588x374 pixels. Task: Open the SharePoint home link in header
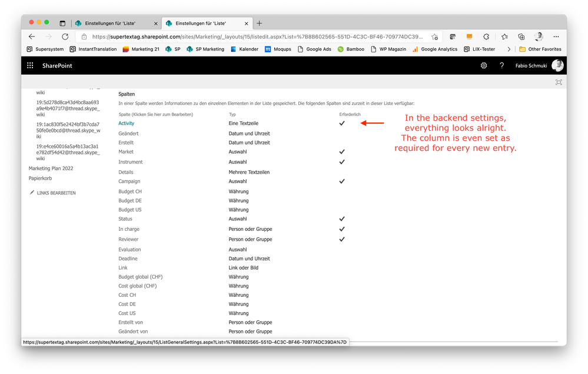pos(57,65)
